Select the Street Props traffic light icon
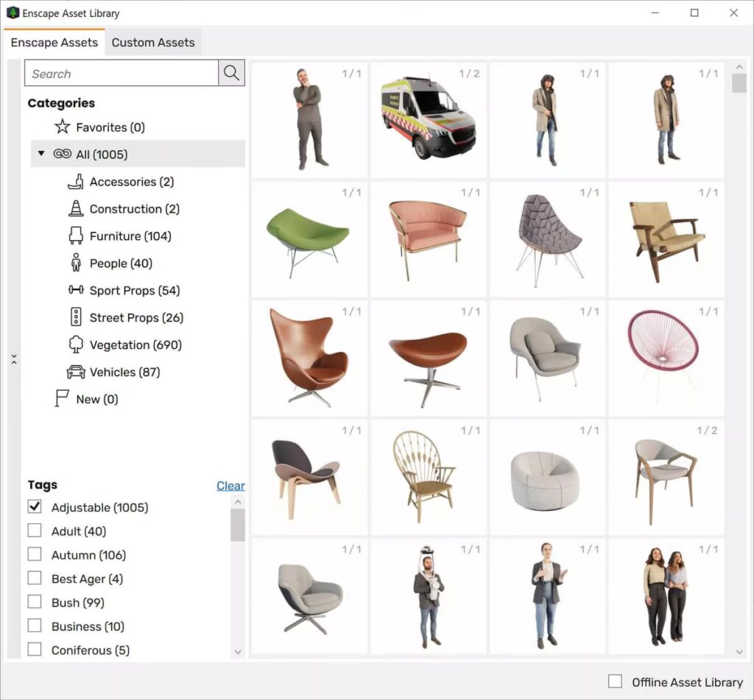The image size is (754, 700). click(76, 318)
